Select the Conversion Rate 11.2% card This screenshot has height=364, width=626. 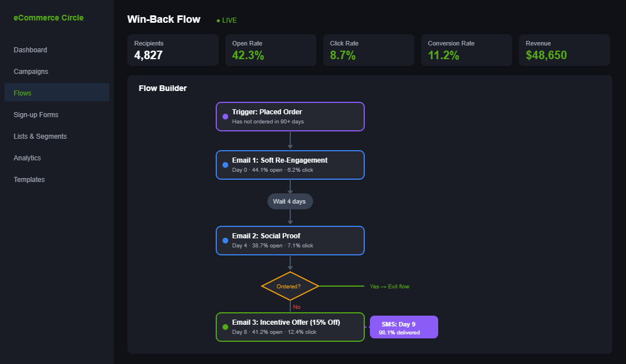tap(466, 50)
